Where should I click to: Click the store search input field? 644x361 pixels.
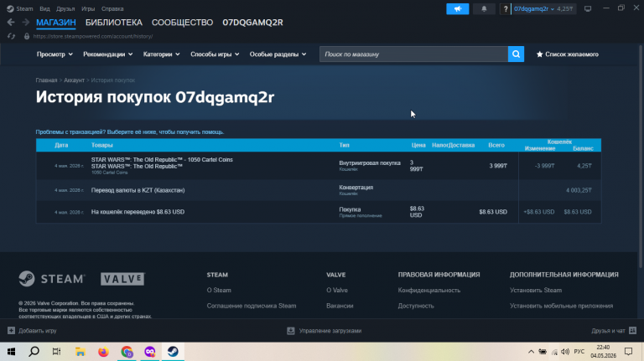[413, 54]
